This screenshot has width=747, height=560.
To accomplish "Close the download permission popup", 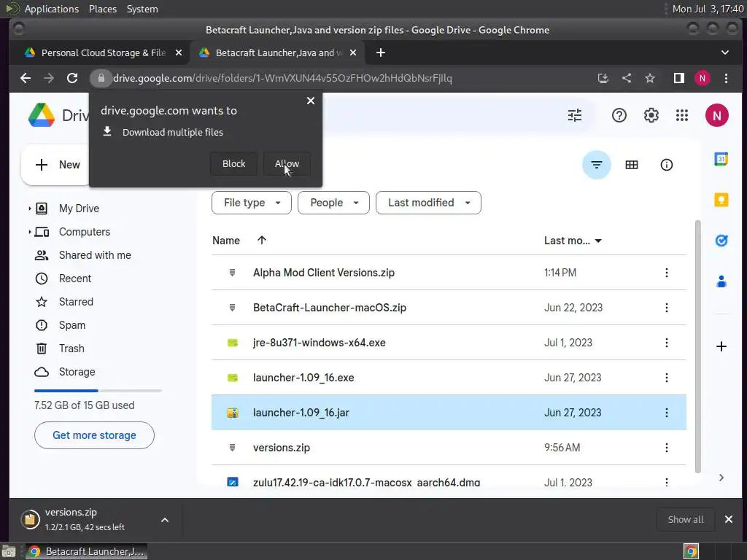I will [311, 101].
